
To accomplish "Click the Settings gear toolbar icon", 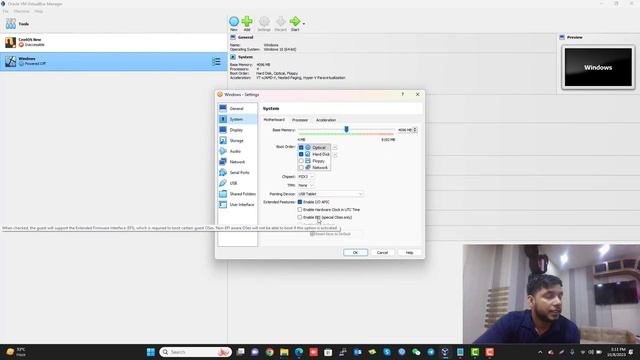I will (x=264, y=23).
